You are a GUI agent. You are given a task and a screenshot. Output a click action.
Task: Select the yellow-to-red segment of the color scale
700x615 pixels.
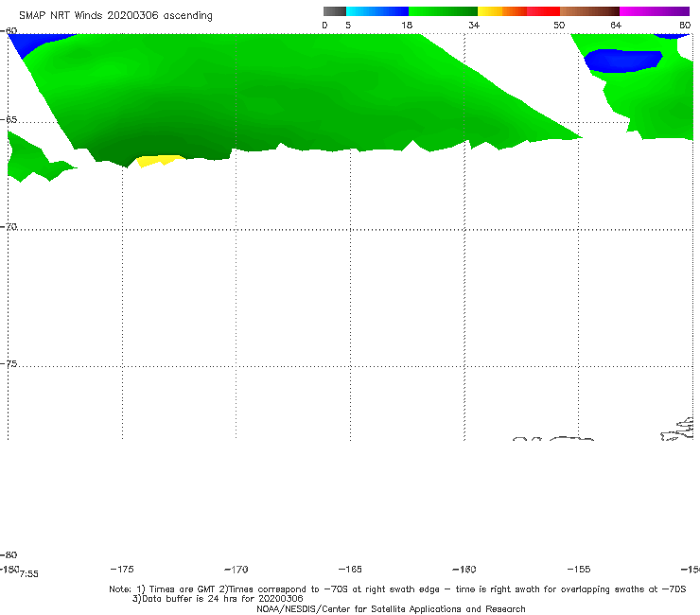pyautogui.click(x=518, y=11)
